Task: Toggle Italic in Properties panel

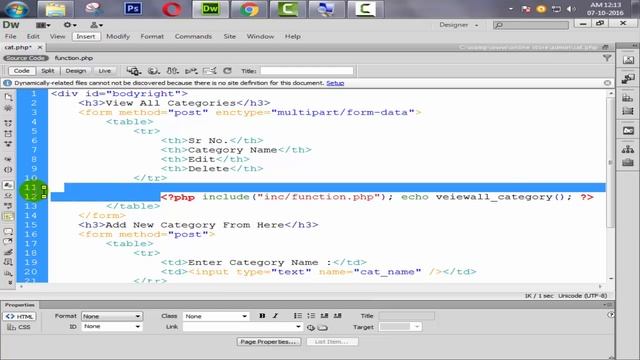Action: pos(276,316)
